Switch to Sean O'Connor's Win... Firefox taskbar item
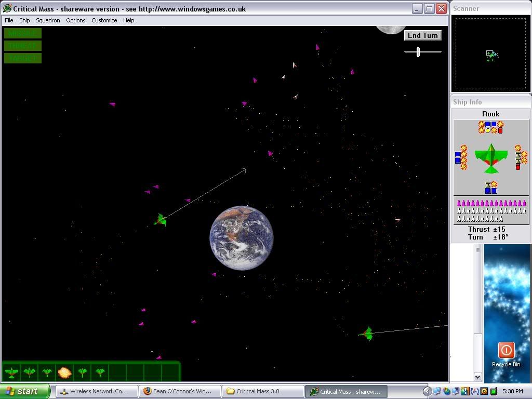Viewport: 532px width, 399px height. [x=180, y=391]
